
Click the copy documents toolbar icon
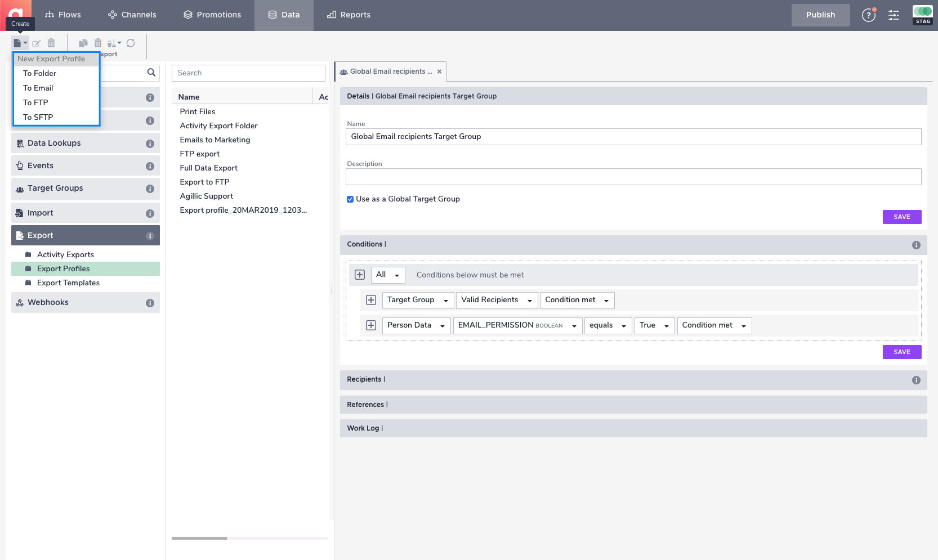[x=83, y=43]
